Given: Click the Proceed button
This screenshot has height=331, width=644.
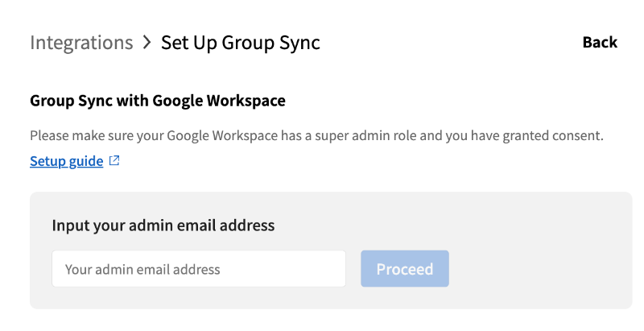Looking at the screenshot, I should click(x=405, y=268).
